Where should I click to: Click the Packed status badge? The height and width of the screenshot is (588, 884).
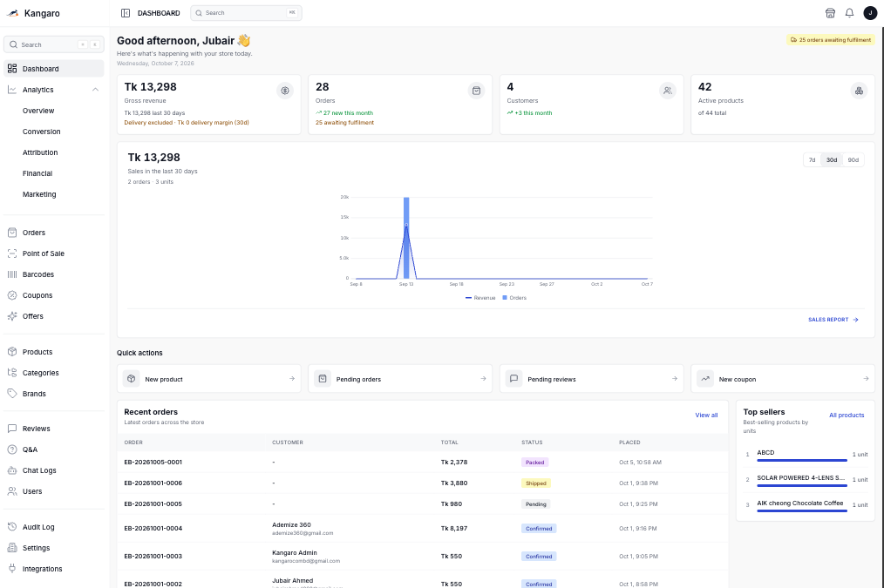[x=534, y=462]
